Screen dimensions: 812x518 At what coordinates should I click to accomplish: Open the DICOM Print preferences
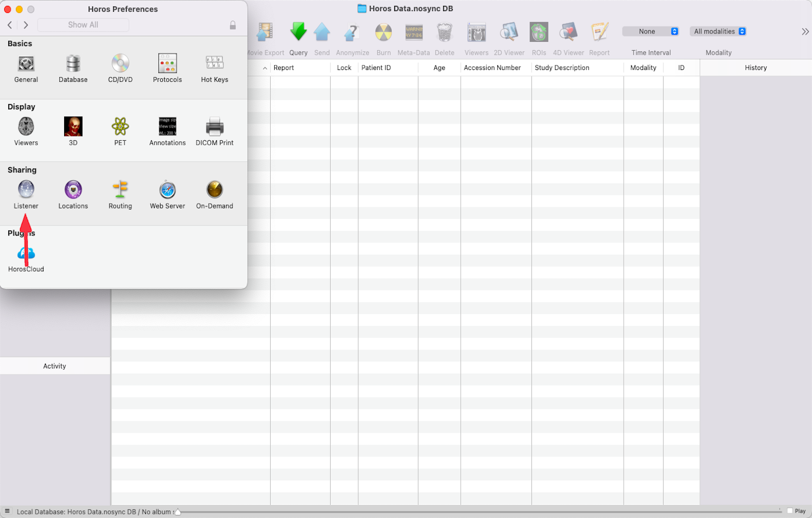click(x=214, y=131)
